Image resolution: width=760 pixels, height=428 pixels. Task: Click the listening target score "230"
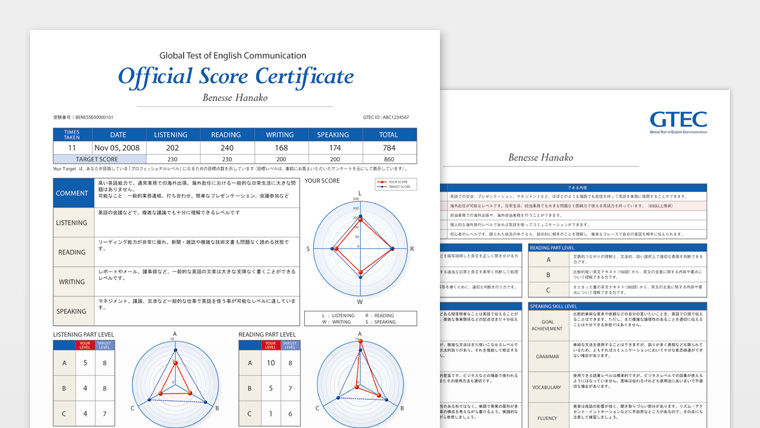pos(172,159)
